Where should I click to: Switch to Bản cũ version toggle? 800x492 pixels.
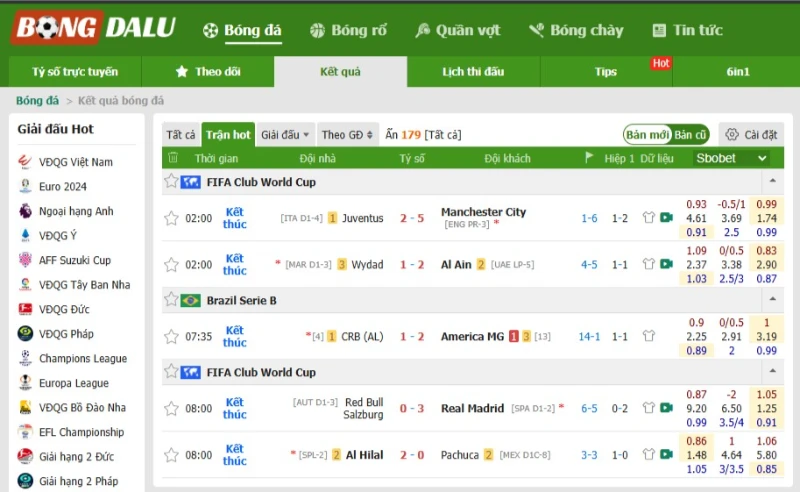(690, 135)
